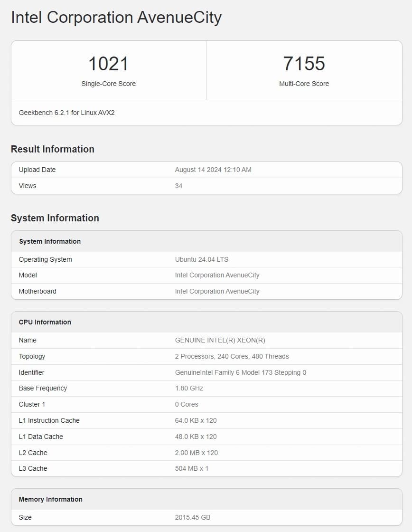Click the Views count 34
This screenshot has width=412, height=532.
[178, 186]
